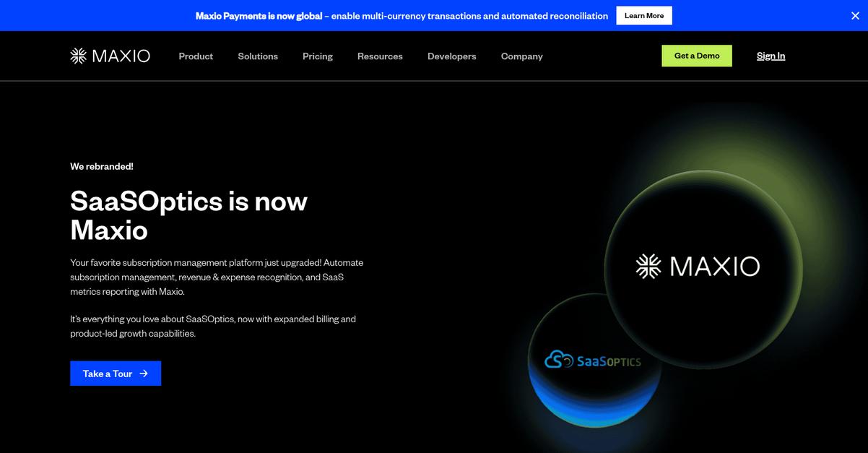This screenshot has width=868, height=453.
Task: Click the Take a Tour button
Action: (116, 374)
